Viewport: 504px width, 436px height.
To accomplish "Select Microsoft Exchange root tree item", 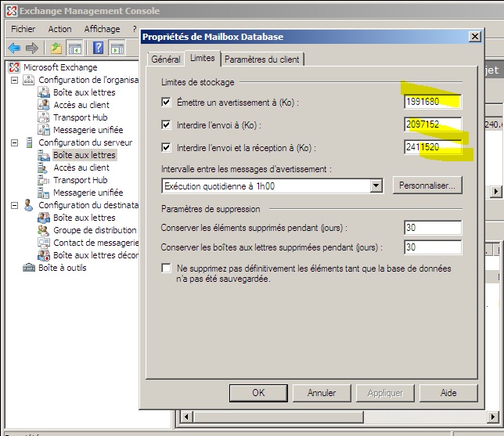I will click(60, 67).
